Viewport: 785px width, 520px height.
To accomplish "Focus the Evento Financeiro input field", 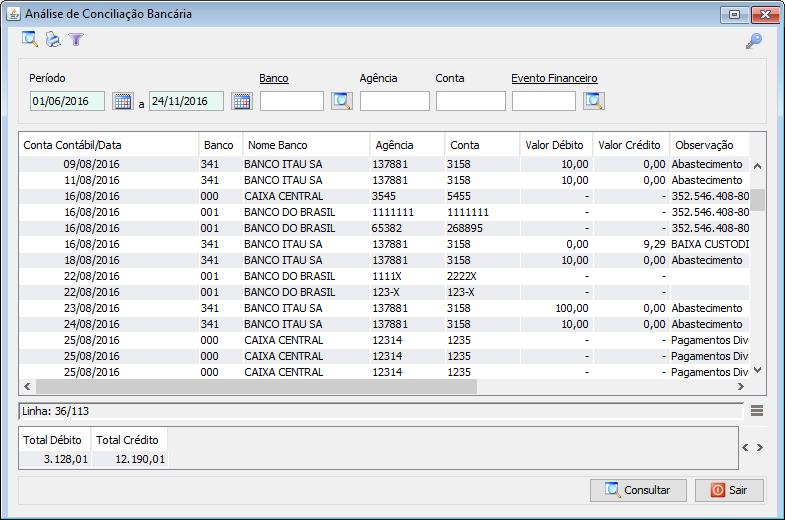I will tap(544, 101).
